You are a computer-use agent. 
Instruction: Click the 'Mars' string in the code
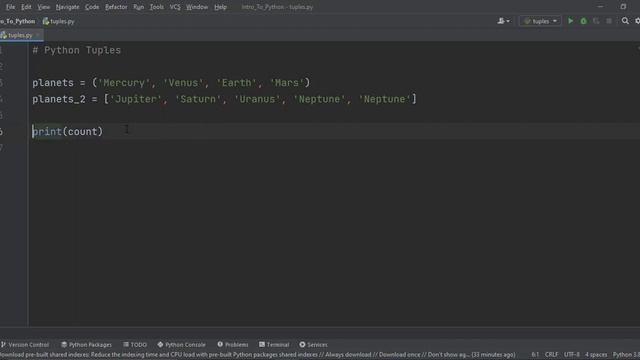287,83
